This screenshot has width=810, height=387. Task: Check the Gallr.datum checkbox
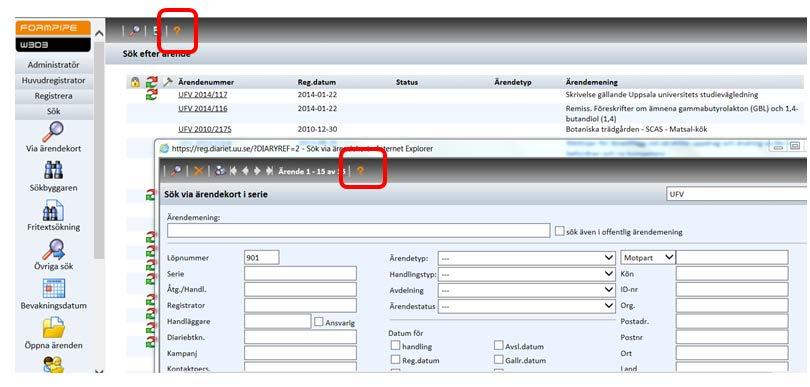point(499,359)
